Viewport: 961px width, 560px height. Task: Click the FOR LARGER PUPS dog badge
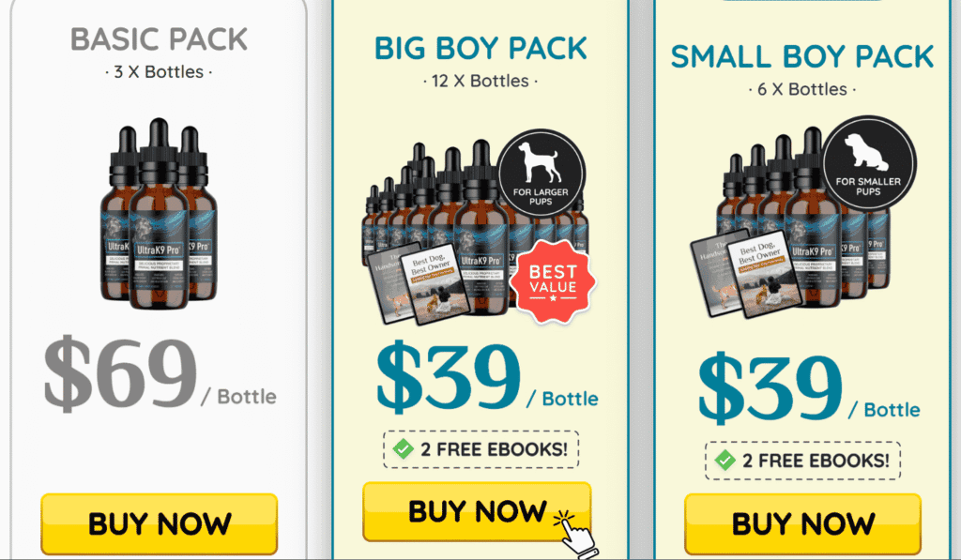click(x=541, y=173)
